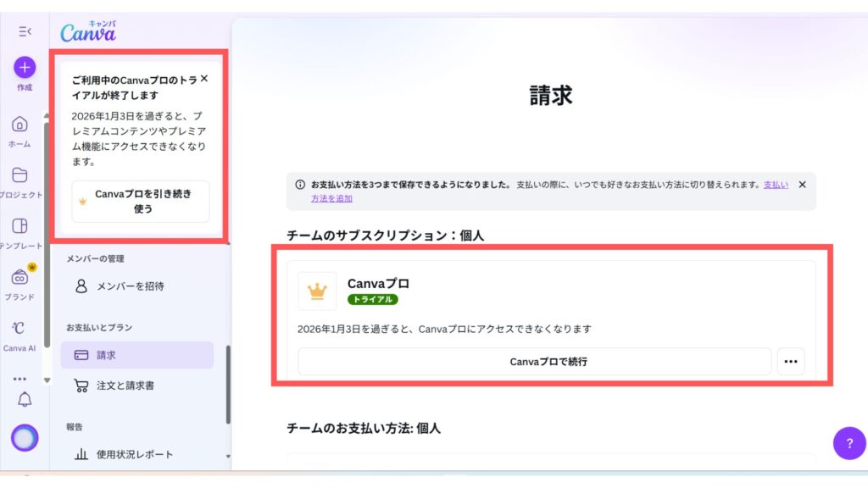This screenshot has height=488, width=868.
Task: Open プロジェクト folder icon
Action: pyautogui.click(x=19, y=175)
